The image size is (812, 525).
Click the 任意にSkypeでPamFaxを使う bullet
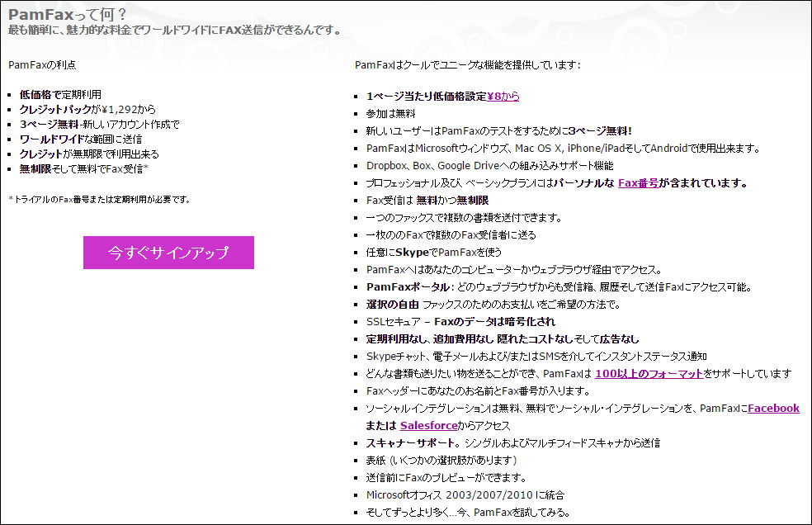point(434,253)
